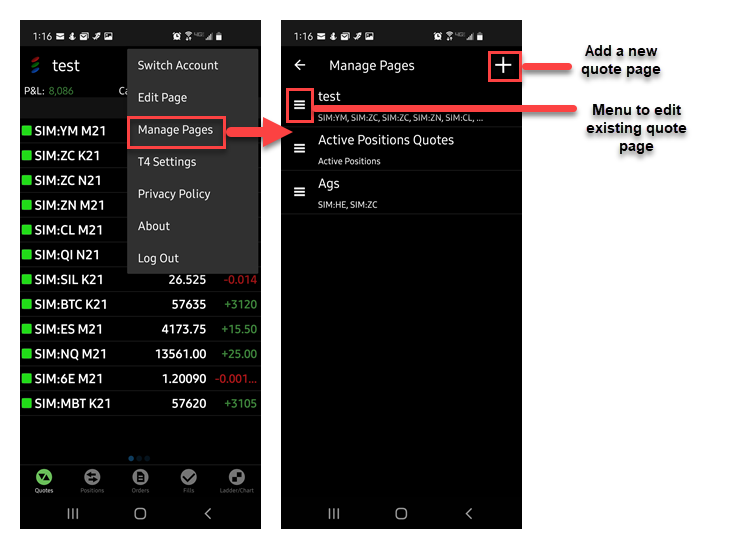Choose Switch Account in the menu
748x549 pixels.
pos(178,66)
